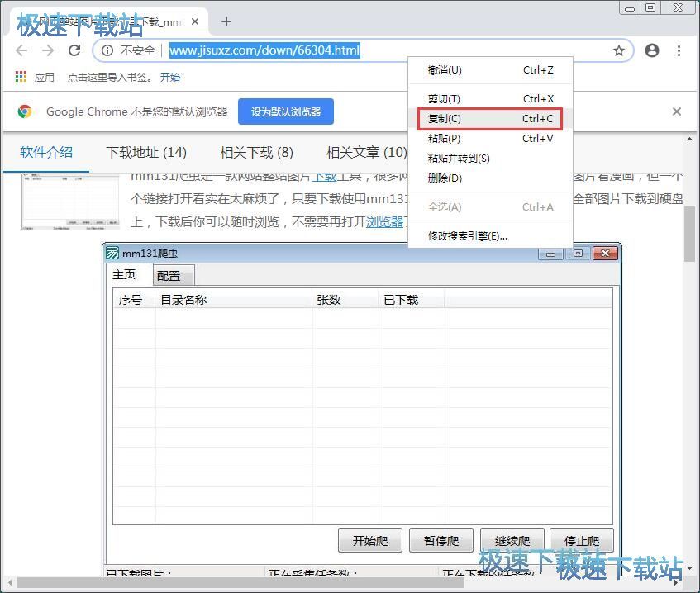Open the 下载 link in the description text
Viewport: 700px width, 593px height.
[325, 177]
